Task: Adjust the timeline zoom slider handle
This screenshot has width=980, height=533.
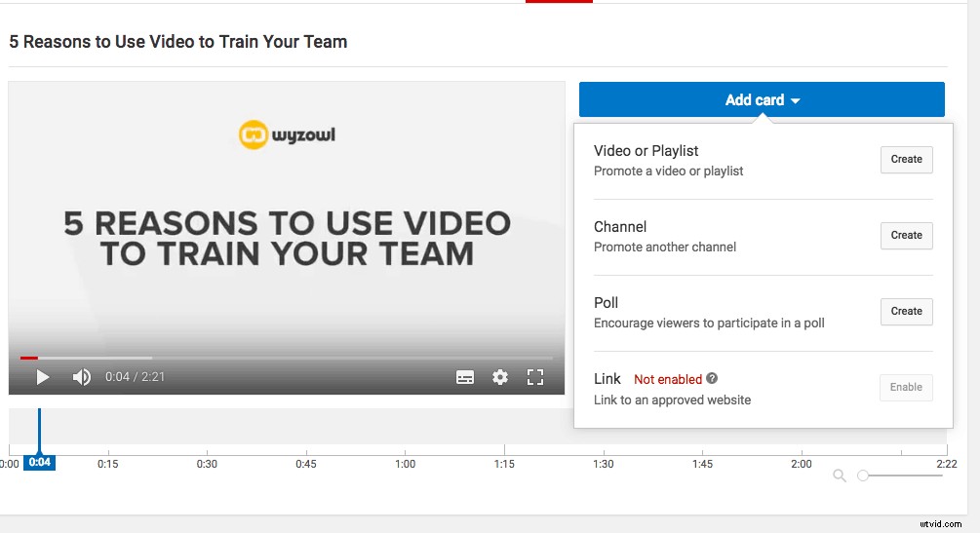Action: pyautogui.click(x=863, y=476)
